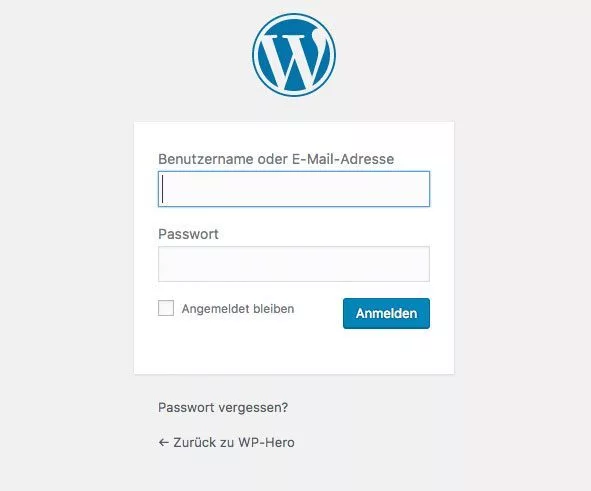Submit the login form with Anmelden
591x491 pixels.
point(386,314)
